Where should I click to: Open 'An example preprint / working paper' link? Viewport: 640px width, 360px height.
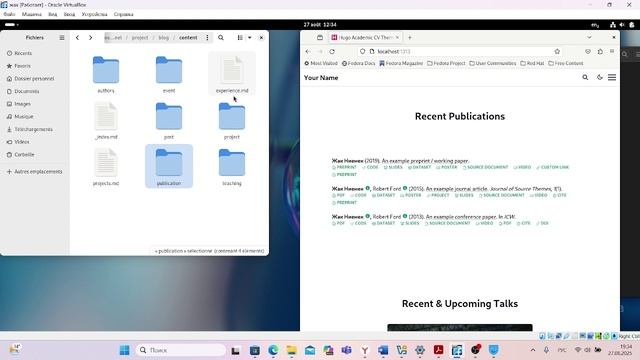pyautogui.click(x=425, y=161)
